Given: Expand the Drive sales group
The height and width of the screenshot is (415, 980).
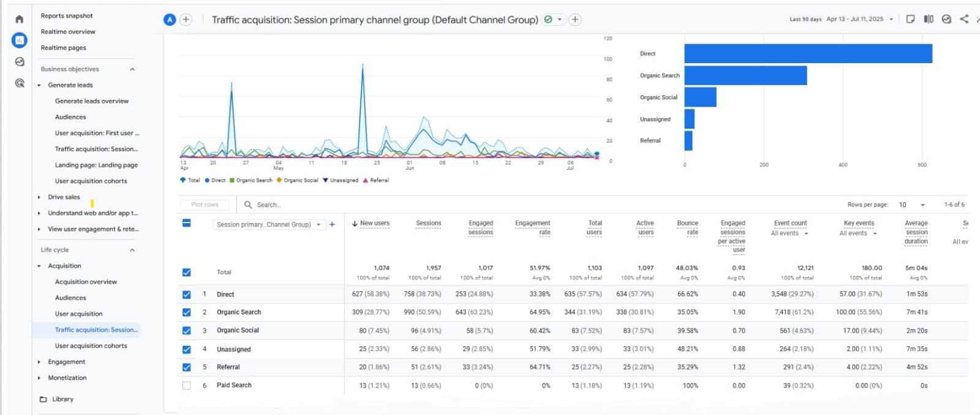Looking at the screenshot, I should pyautogui.click(x=39, y=197).
